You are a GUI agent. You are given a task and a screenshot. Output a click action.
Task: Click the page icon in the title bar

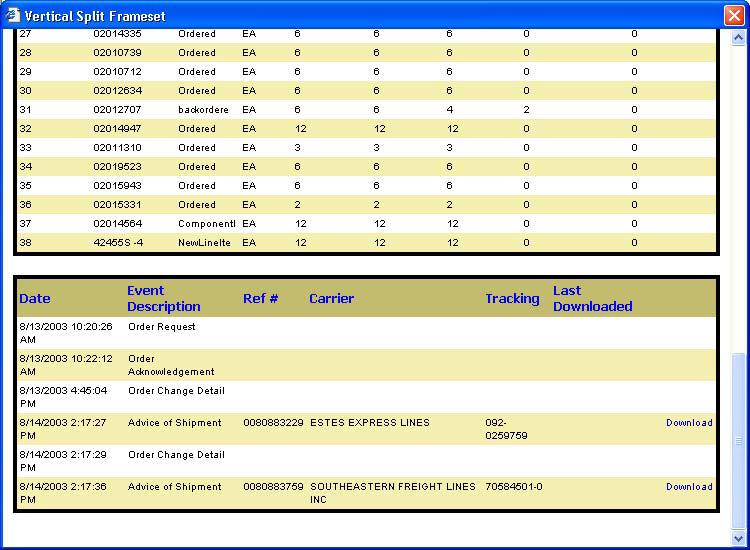[13, 15]
